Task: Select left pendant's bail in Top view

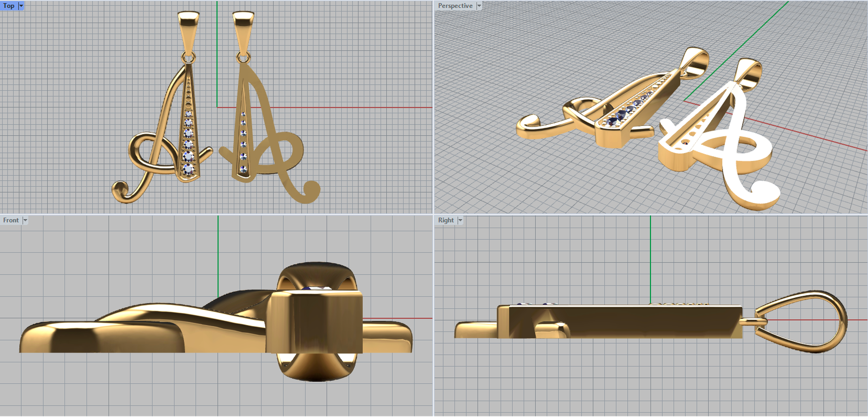Action: (x=188, y=30)
